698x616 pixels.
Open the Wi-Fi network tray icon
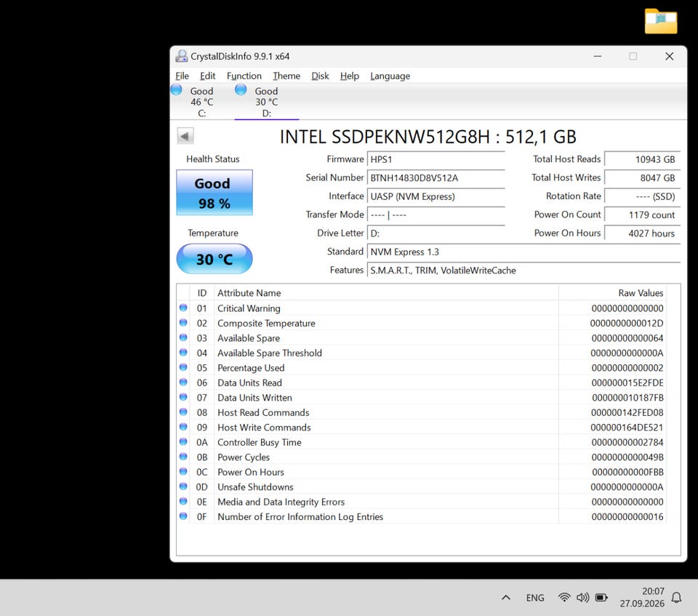click(564, 597)
